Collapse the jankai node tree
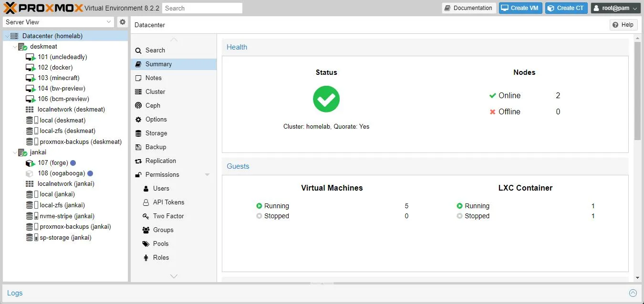The image size is (644, 304). point(15,152)
